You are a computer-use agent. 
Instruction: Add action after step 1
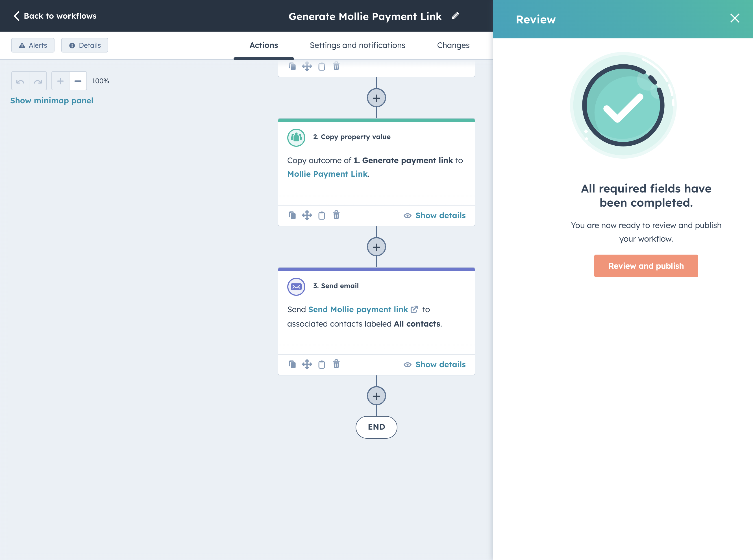tap(377, 98)
